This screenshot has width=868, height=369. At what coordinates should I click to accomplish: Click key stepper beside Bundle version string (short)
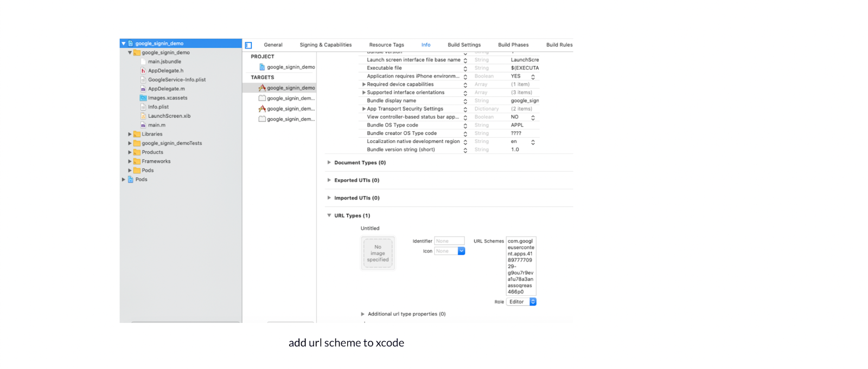click(465, 150)
